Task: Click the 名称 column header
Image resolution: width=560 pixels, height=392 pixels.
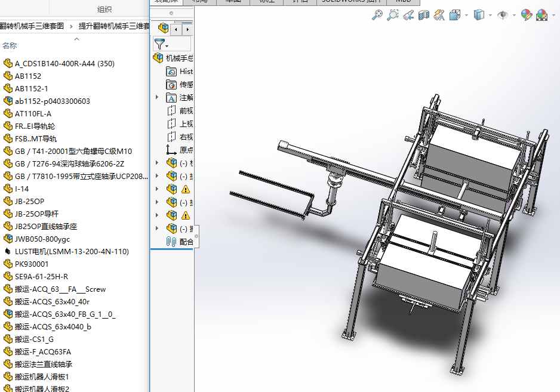Action: click(10, 46)
